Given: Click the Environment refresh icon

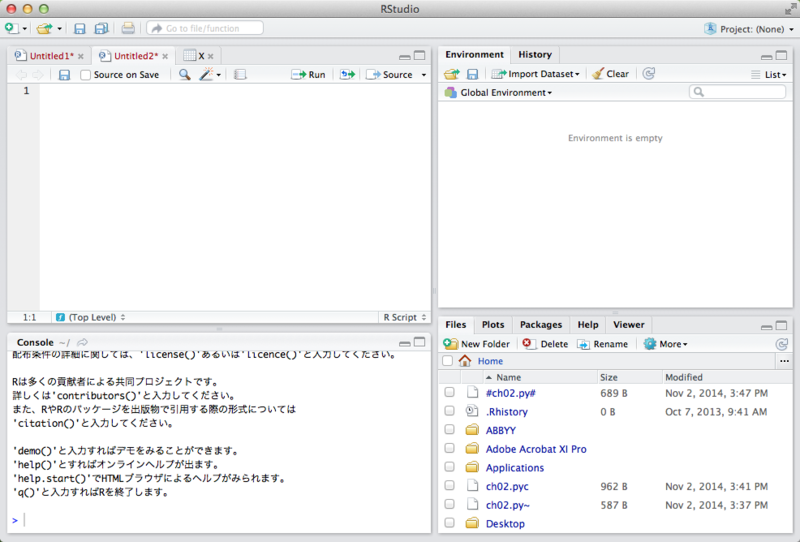Looking at the screenshot, I should [x=648, y=74].
